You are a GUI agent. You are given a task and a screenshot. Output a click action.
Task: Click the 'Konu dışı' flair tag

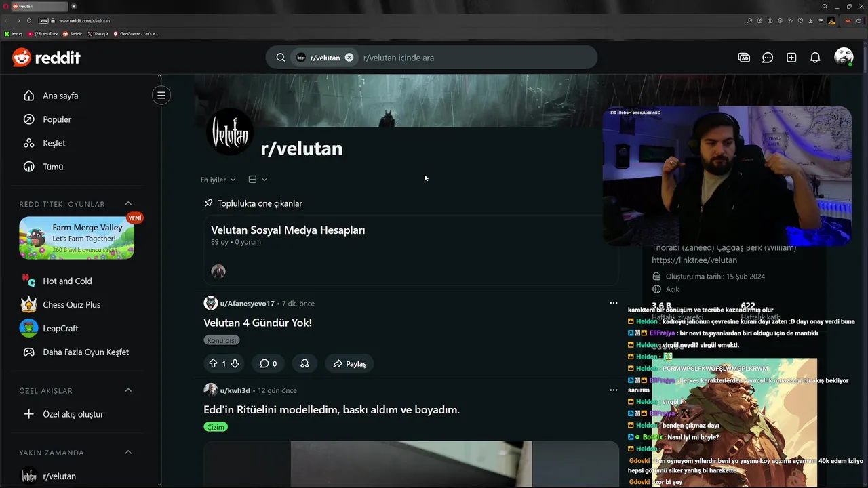[222, 340]
